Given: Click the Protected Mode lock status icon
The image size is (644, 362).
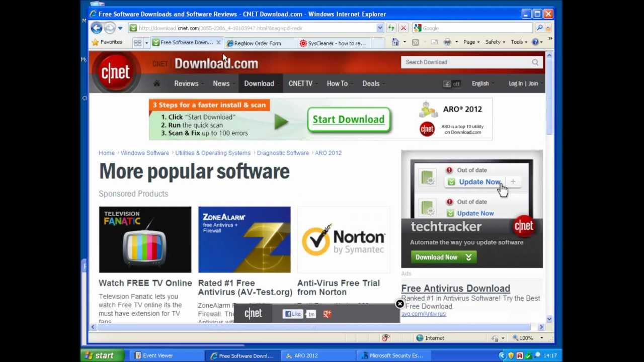Looking at the screenshot, I should (496, 338).
